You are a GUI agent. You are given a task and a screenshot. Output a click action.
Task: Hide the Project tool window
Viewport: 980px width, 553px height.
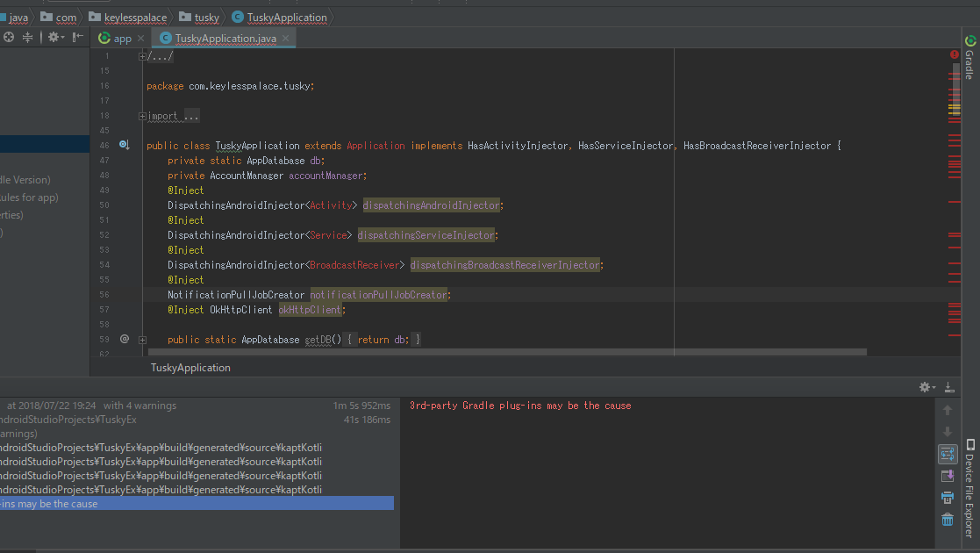coord(79,38)
